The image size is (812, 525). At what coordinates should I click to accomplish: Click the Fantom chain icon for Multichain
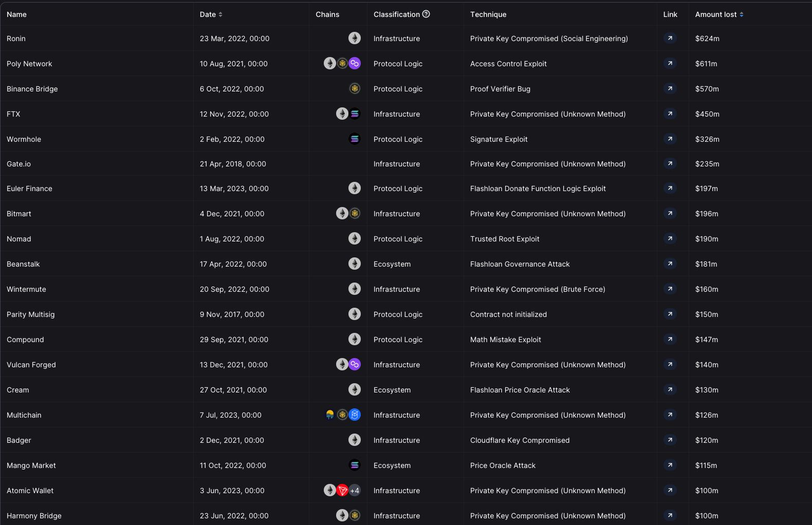point(355,415)
